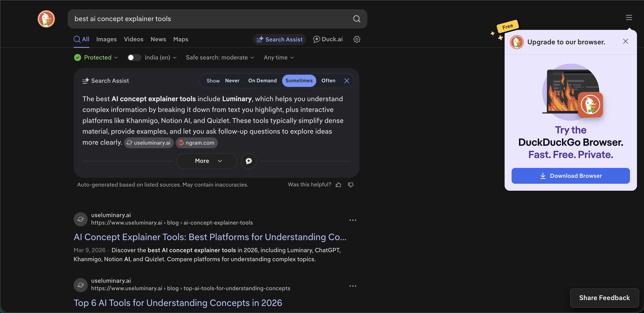Switch to the News tab
Viewport: 644px width, 313px height.
point(158,39)
